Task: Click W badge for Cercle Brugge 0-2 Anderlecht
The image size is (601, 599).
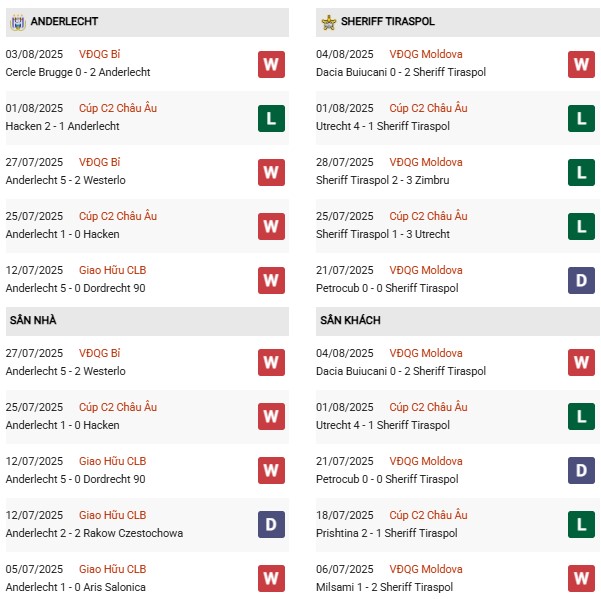Action: tap(271, 65)
